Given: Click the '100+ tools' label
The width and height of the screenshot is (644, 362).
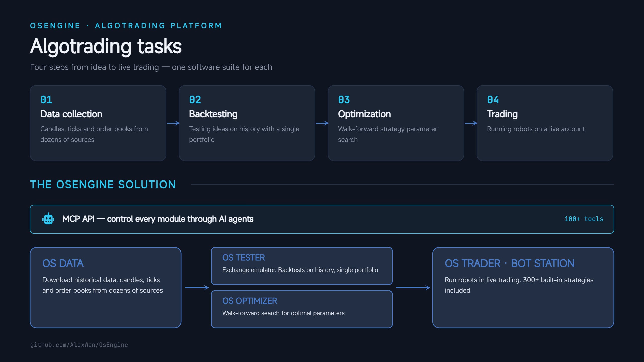Looking at the screenshot, I should [x=584, y=219].
